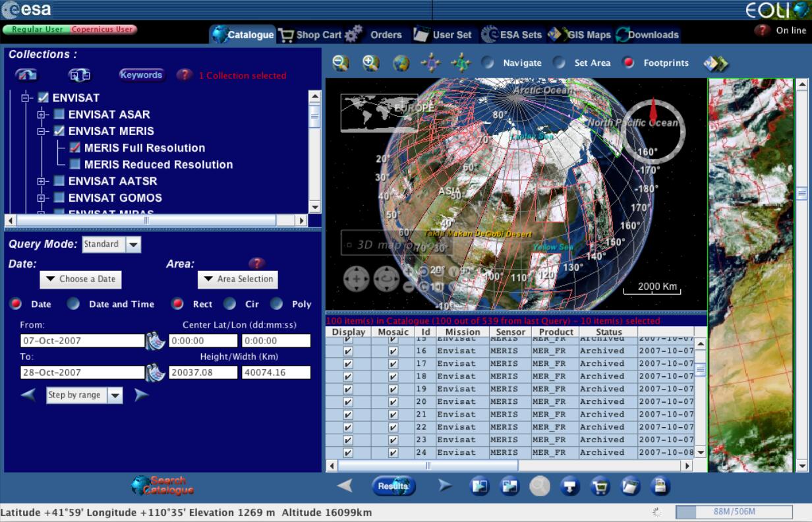Screen dimensions: 812x522
Task: Click the 3D map pan control
Action: (x=356, y=279)
